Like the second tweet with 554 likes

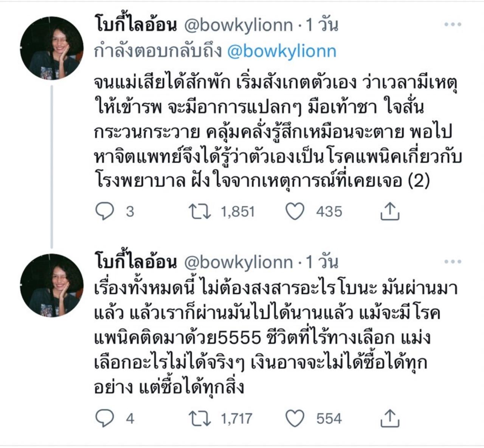click(295, 419)
